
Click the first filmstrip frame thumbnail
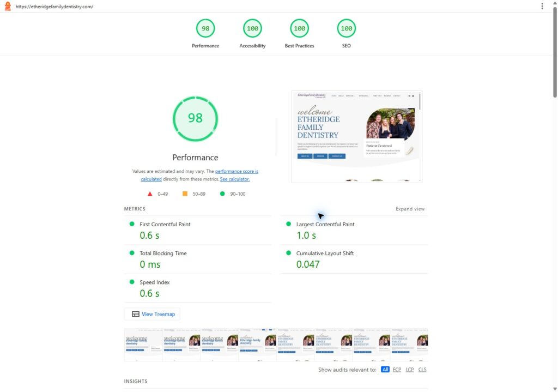(143, 345)
